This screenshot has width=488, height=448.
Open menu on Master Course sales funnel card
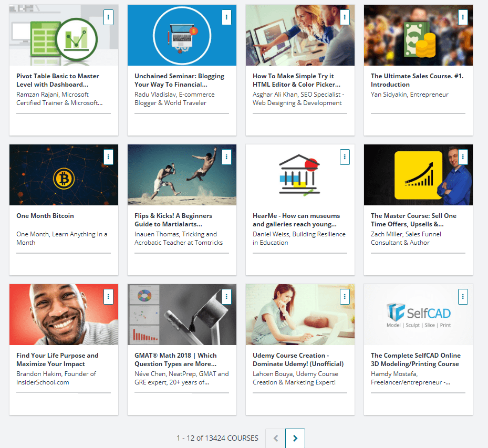click(463, 157)
